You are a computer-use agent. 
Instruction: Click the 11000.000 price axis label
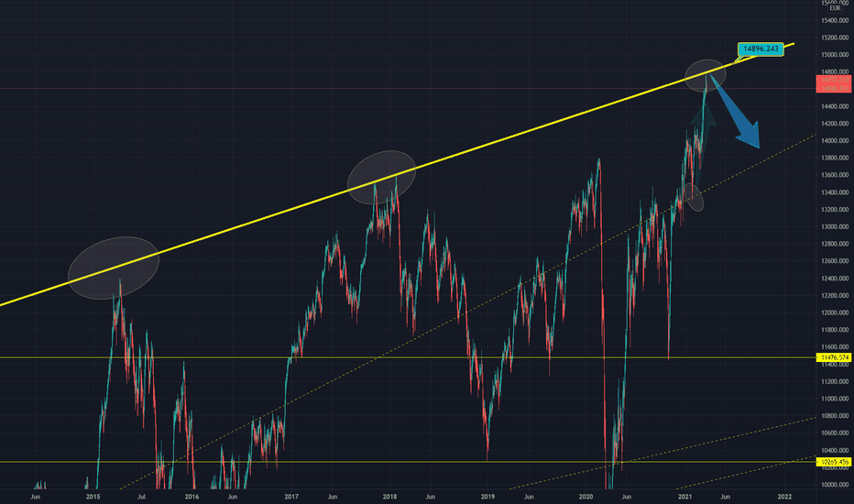(835, 399)
